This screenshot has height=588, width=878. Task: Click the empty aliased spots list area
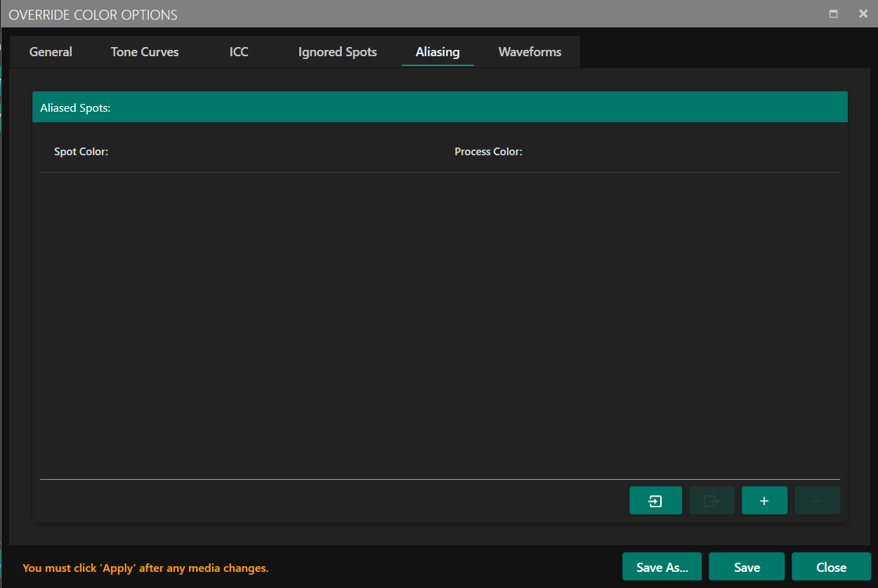point(440,323)
